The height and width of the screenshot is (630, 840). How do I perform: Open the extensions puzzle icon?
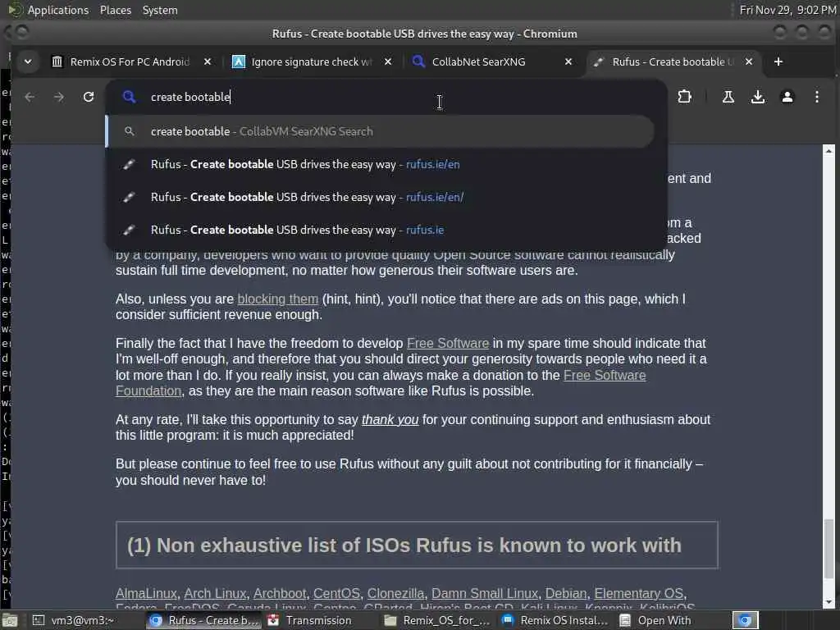click(x=685, y=97)
